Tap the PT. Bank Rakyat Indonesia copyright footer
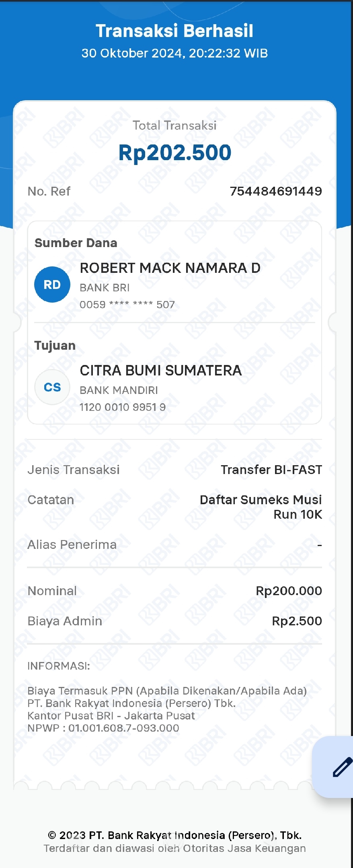The height and width of the screenshot is (868, 353). coord(174,835)
